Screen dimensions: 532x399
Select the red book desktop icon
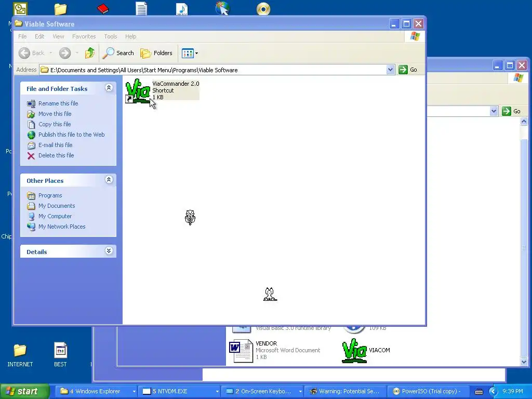pyautogui.click(x=103, y=8)
